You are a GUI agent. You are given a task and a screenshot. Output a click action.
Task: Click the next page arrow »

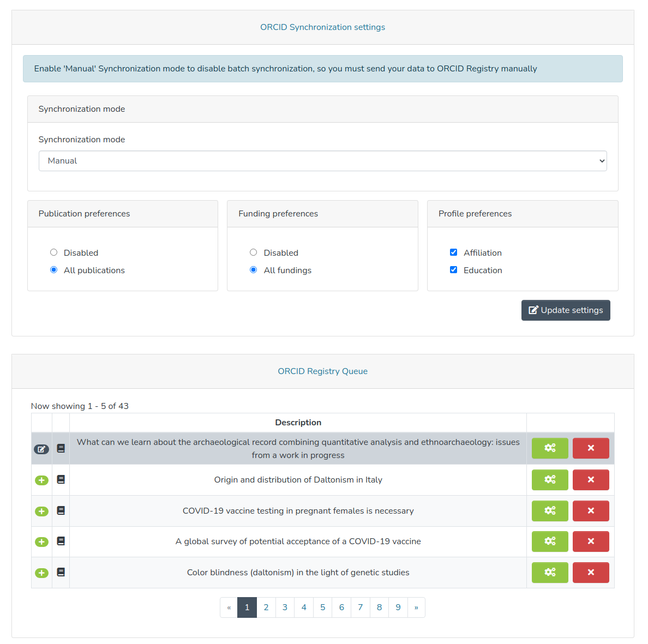coord(416,607)
